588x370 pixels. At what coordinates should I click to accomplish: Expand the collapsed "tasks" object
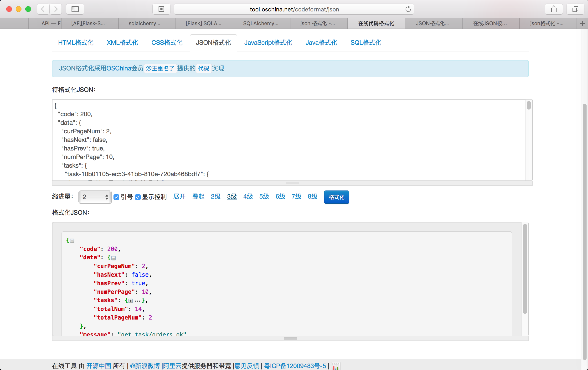point(131,301)
